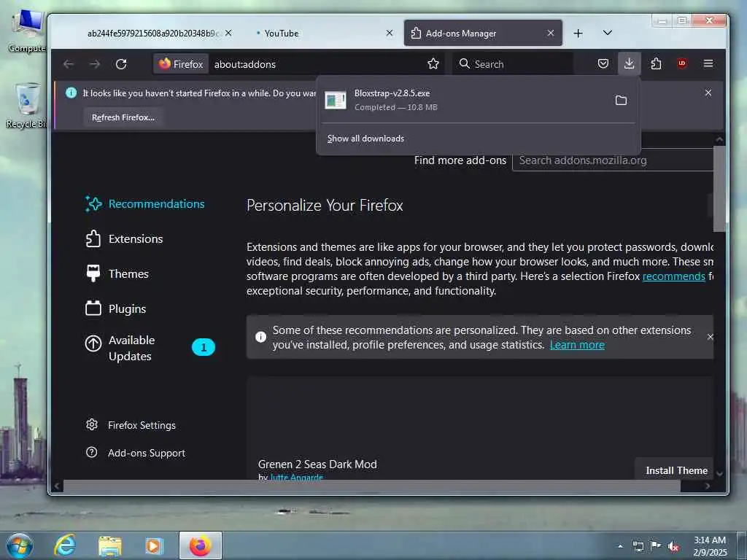This screenshot has height=560, width=747.
Task: Open Add-ons Support link
Action: [x=135, y=453]
